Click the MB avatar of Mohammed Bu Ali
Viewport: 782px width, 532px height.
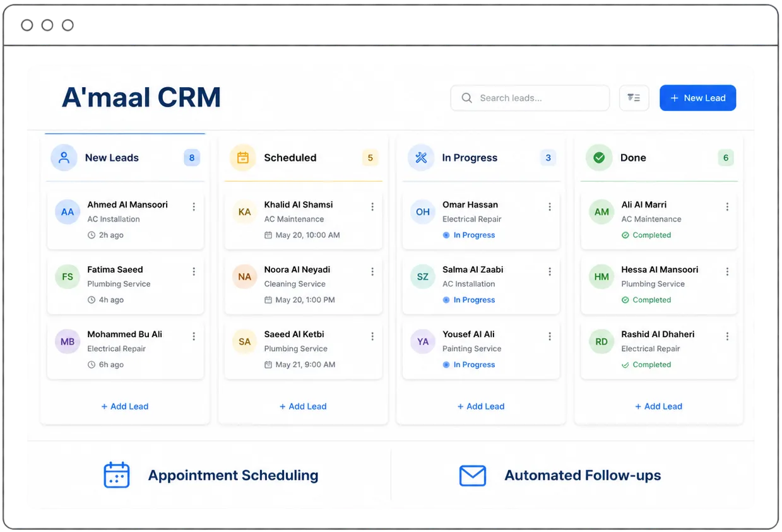pos(68,341)
